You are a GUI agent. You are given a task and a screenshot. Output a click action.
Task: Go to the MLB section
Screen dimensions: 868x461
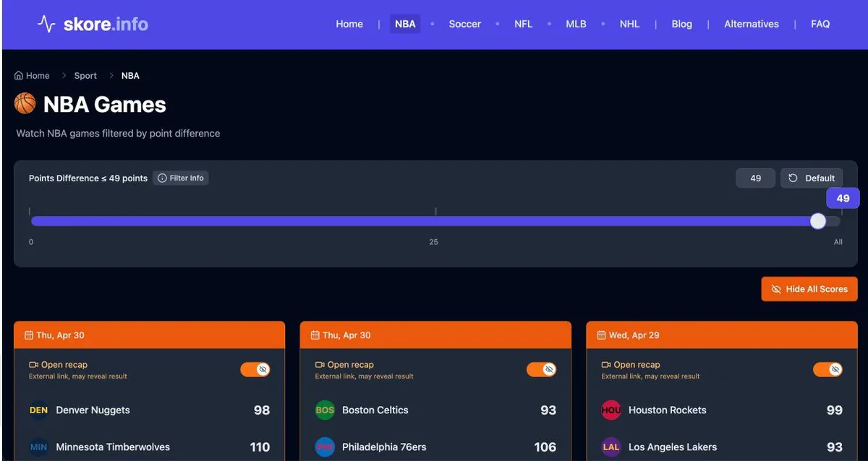click(x=576, y=24)
